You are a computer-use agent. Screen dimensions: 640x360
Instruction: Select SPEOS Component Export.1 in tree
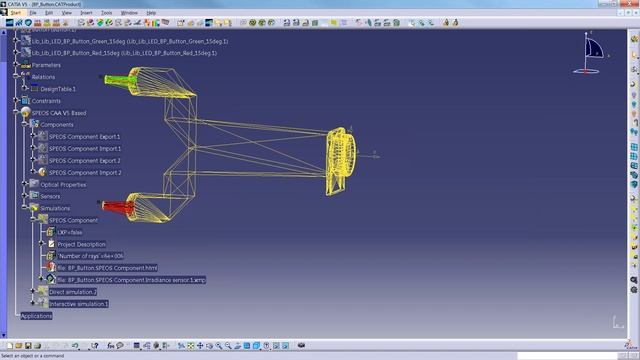[x=84, y=137]
